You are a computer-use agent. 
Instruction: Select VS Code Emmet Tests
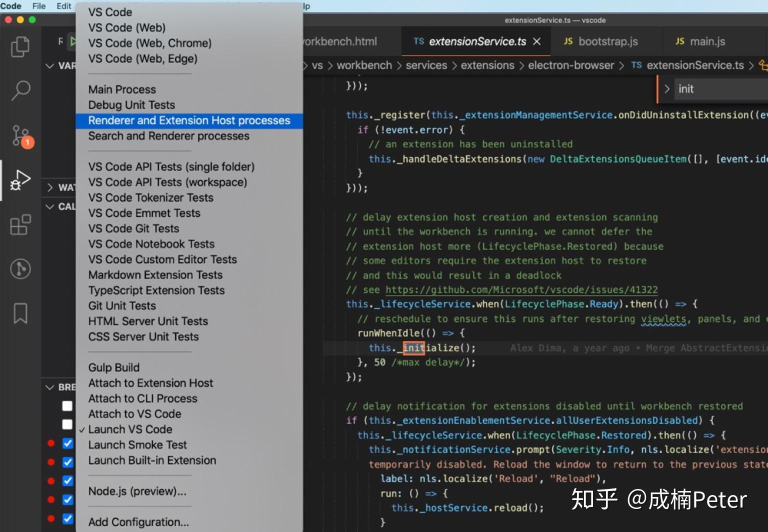[x=189, y=213]
